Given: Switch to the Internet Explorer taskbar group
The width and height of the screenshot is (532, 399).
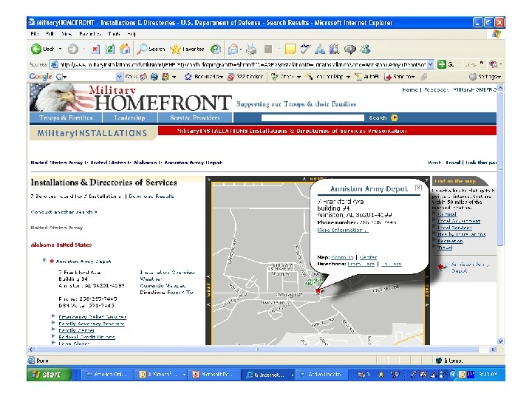Looking at the screenshot, I should pyautogui.click(x=268, y=375).
